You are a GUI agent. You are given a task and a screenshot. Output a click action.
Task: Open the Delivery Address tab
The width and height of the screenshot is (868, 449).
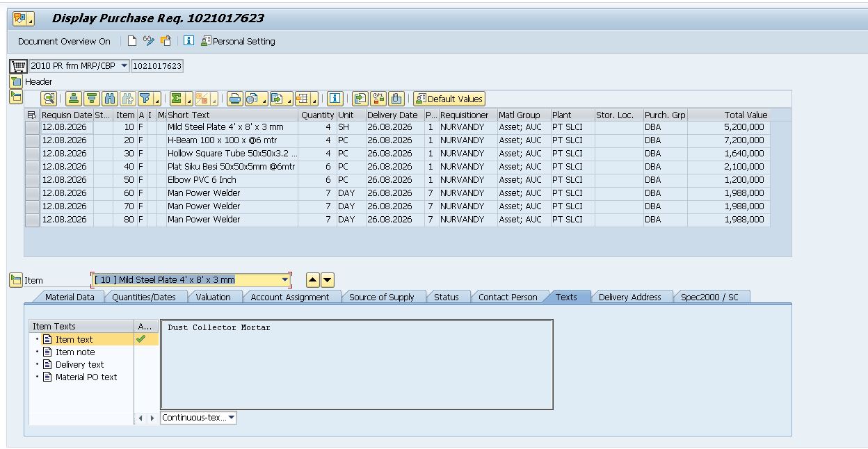(630, 297)
